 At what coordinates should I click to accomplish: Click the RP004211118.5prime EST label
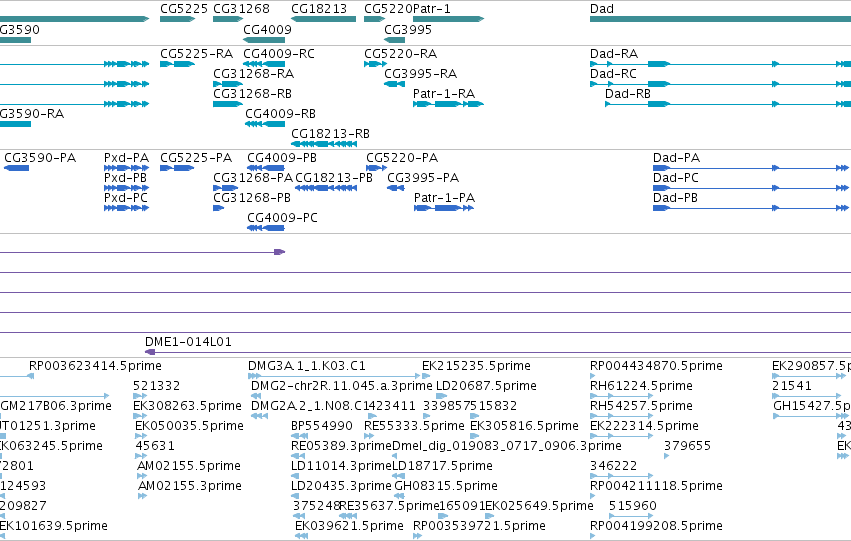click(656, 486)
